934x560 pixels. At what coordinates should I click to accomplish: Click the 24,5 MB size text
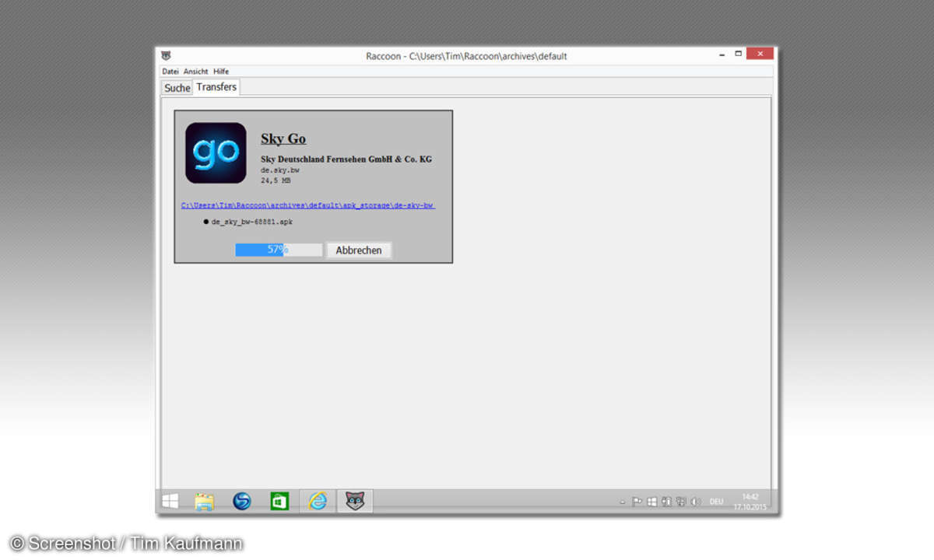tap(276, 180)
